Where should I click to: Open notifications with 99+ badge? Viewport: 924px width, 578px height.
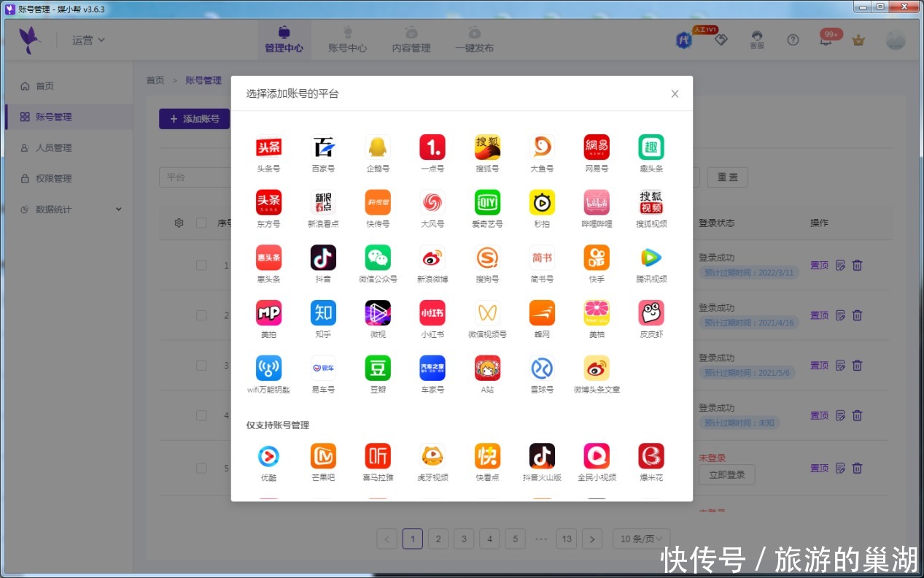click(827, 39)
